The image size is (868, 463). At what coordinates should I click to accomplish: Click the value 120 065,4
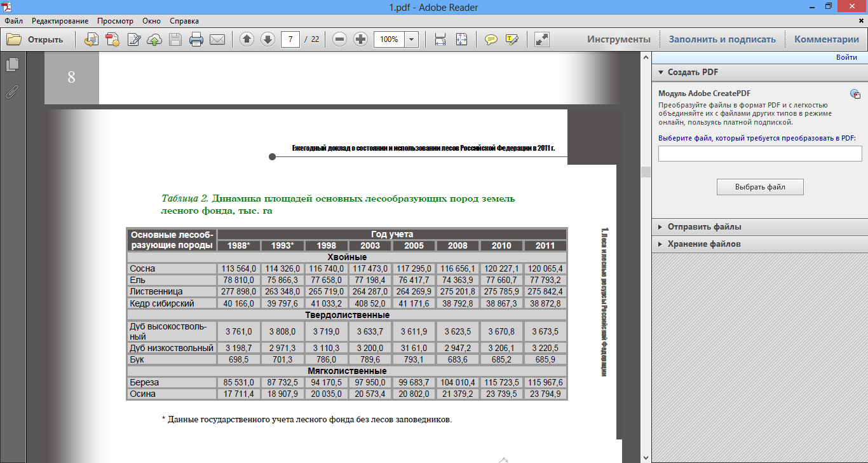pos(545,268)
